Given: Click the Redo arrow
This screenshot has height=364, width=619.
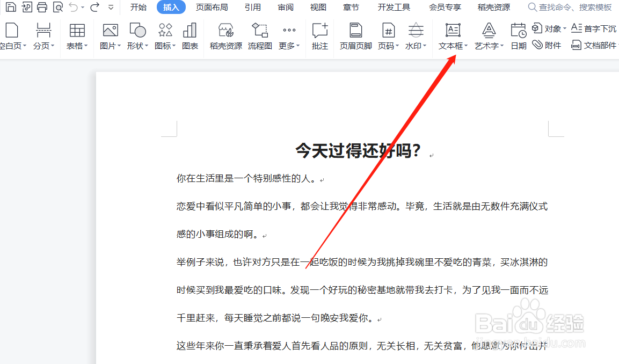Looking at the screenshot, I should coord(94,7).
